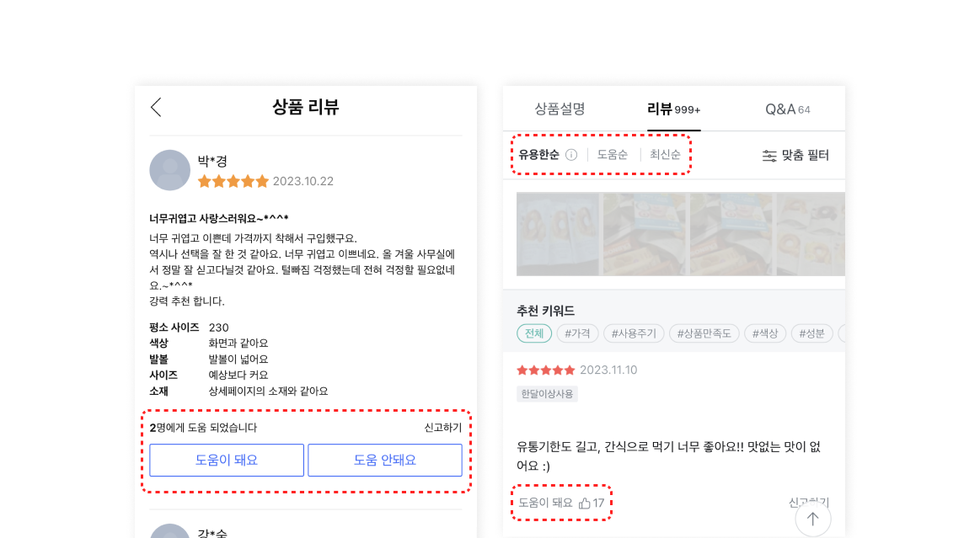Viewport: 980px width, 538px height.
Task: Select the #색상 keyword chip
Action: 765,333
